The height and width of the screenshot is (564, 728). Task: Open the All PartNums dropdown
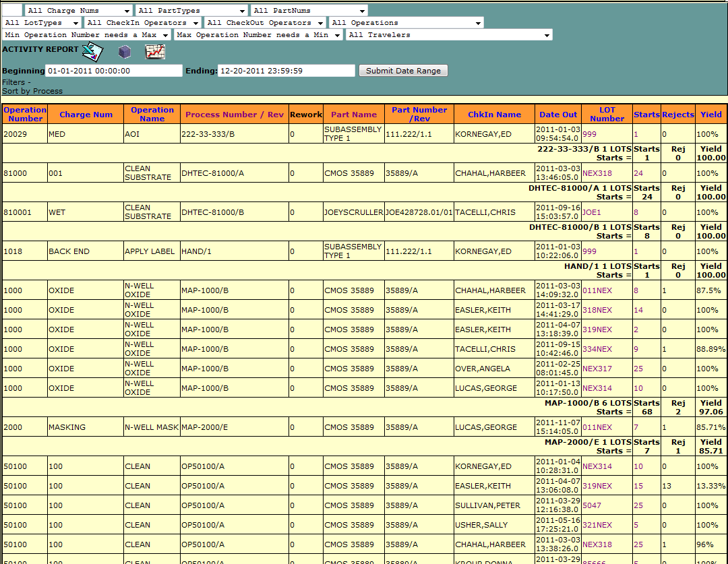[x=309, y=10]
